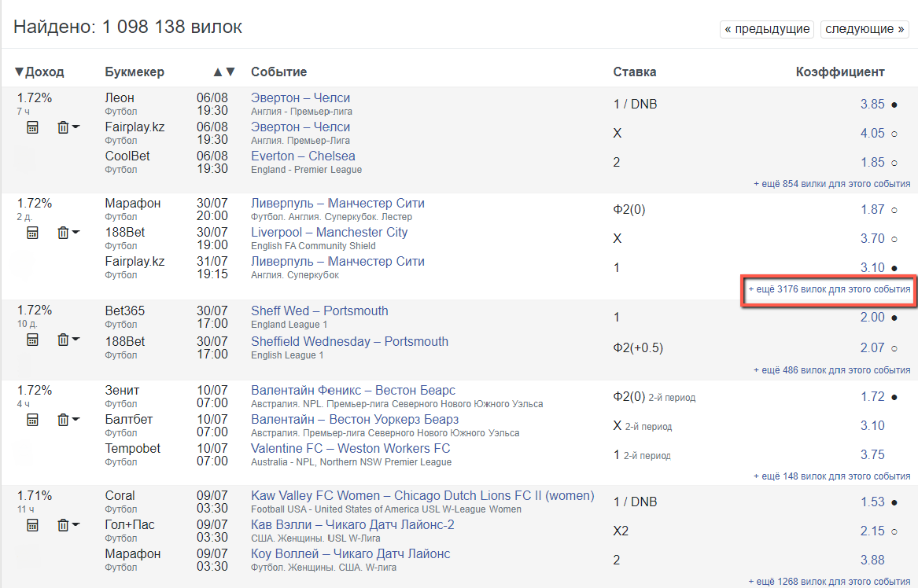Click the 'Найдено: 1 098 138 вилок' heading
The width and height of the screenshot is (918, 588).
127,27
